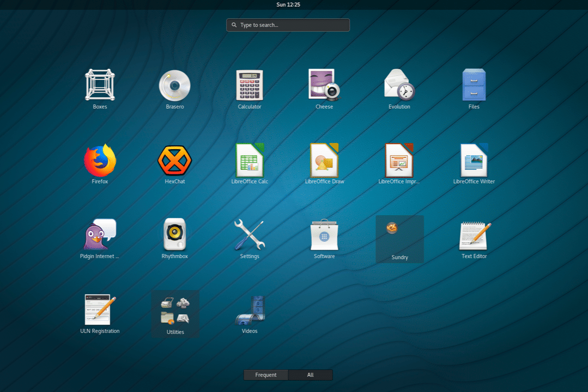This screenshot has height=392, width=588.
Task: Open LibreOffice Calc spreadsheet
Action: pos(249,160)
